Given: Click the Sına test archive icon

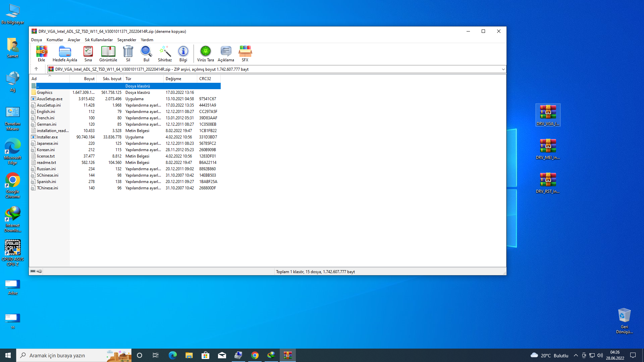Looking at the screenshot, I should (x=88, y=54).
